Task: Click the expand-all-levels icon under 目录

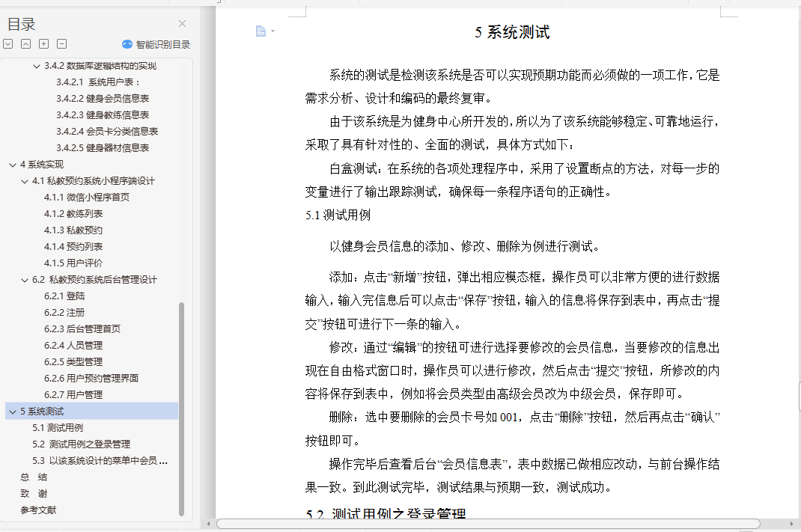Action: [8, 44]
